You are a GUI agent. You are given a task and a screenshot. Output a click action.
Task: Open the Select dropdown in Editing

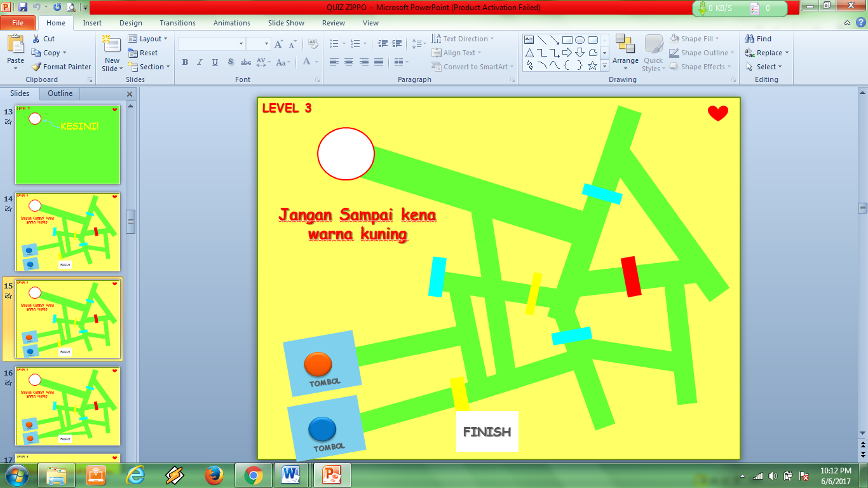point(764,67)
